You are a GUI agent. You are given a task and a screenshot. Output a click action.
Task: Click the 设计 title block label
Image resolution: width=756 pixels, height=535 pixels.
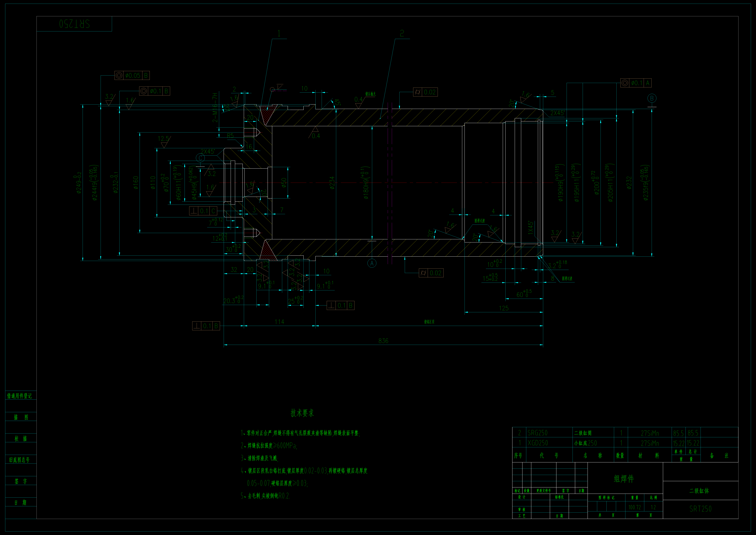pos(522,497)
